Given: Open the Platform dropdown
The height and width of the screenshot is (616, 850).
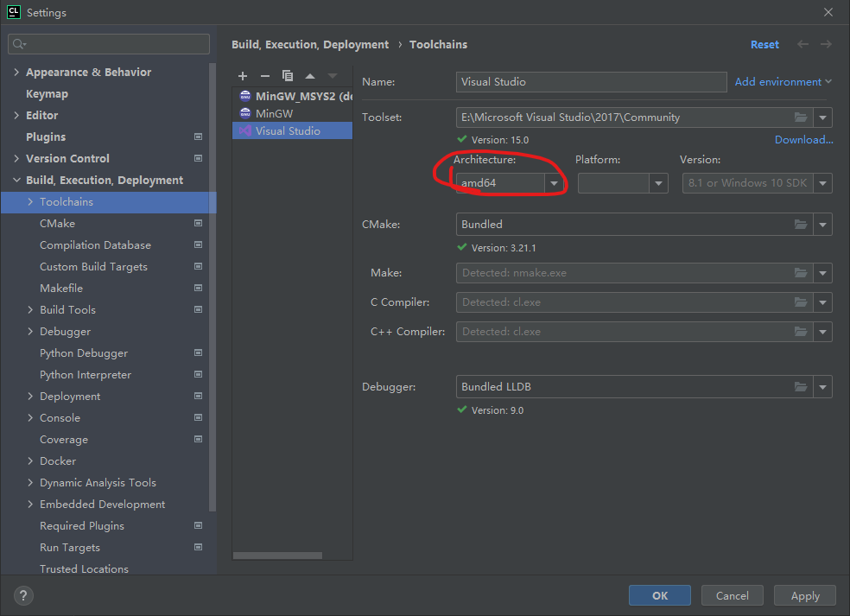Looking at the screenshot, I should pyautogui.click(x=658, y=183).
